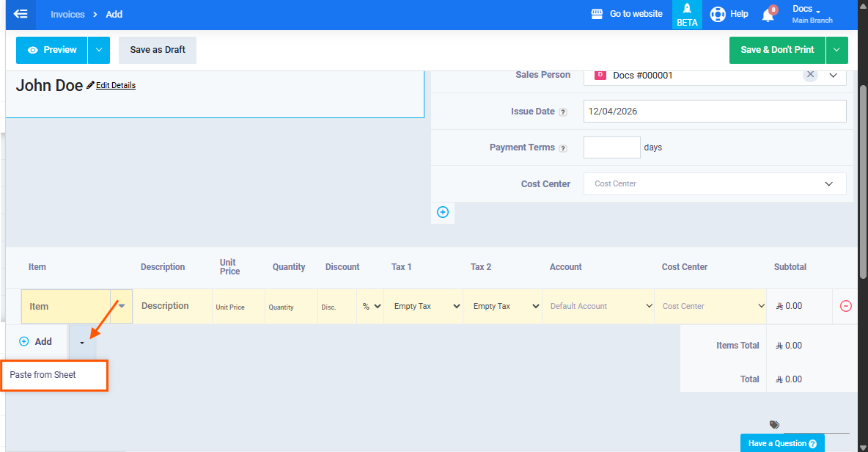
Task: Open the Tax 1 Empty Tax dropdown
Action: (x=427, y=306)
